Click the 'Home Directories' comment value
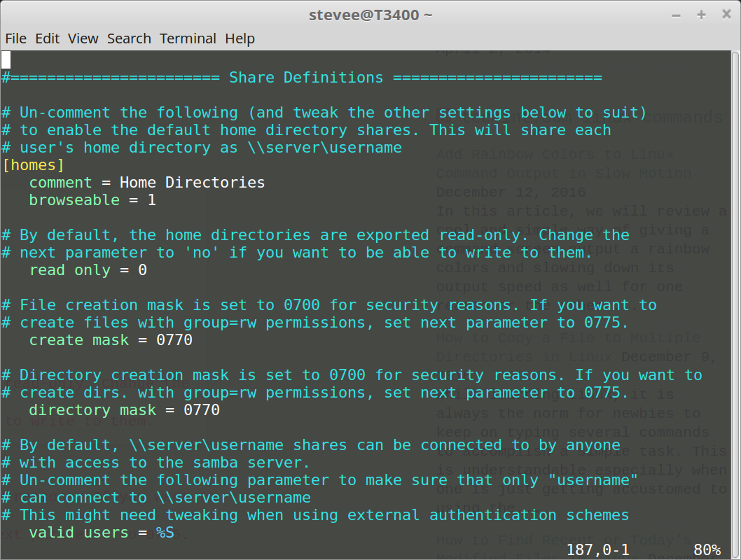This screenshot has height=560, width=741. 192,183
